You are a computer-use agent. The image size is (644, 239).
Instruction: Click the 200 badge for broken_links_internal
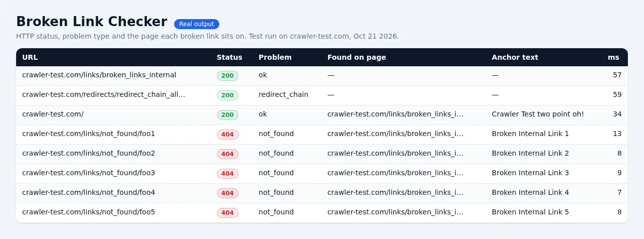click(x=227, y=76)
